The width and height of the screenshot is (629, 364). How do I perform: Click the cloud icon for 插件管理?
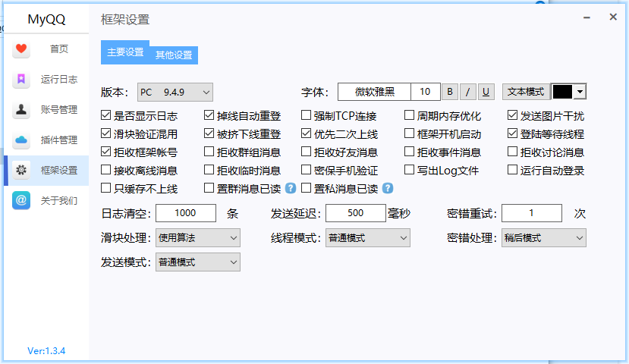point(21,140)
